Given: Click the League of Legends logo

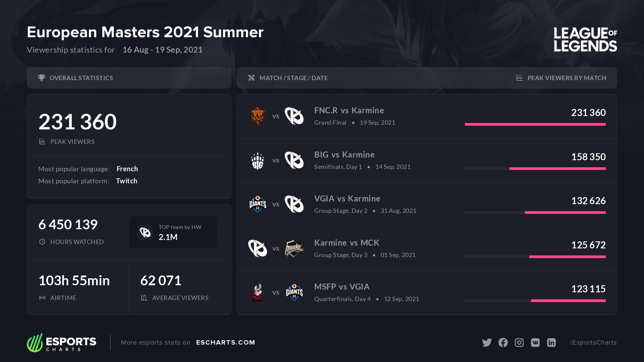Looking at the screenshot, I should tap(585, 40).
